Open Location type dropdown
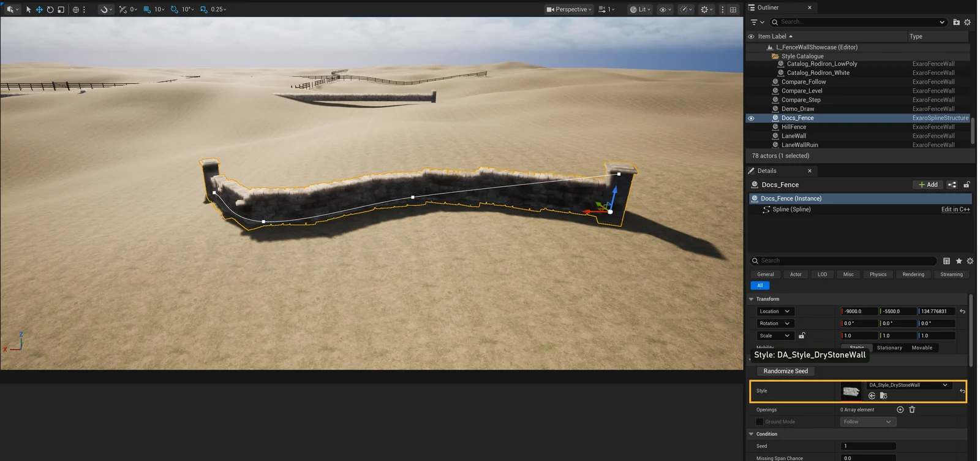This screenshot has height=461, width=980. (775, 311)
